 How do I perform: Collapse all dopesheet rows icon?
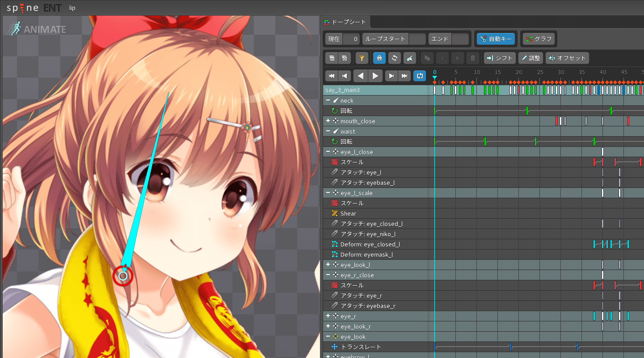point(332,58)
